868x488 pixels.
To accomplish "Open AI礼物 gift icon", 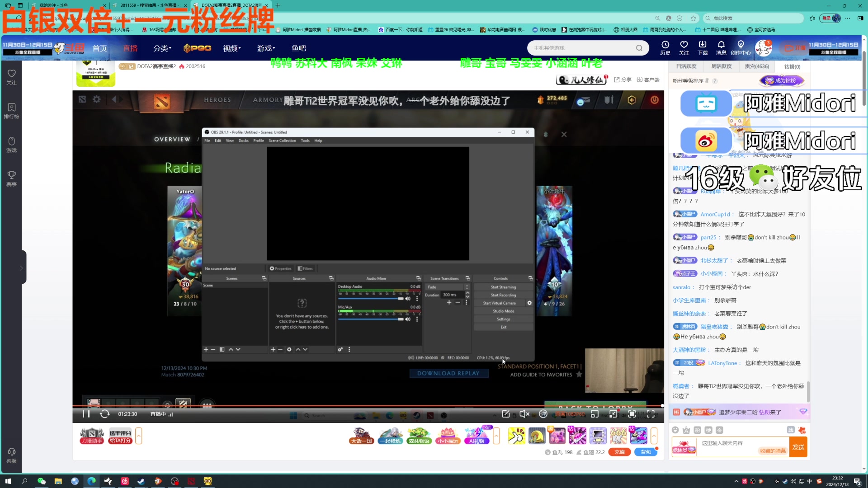I will (x=476, y=436).
